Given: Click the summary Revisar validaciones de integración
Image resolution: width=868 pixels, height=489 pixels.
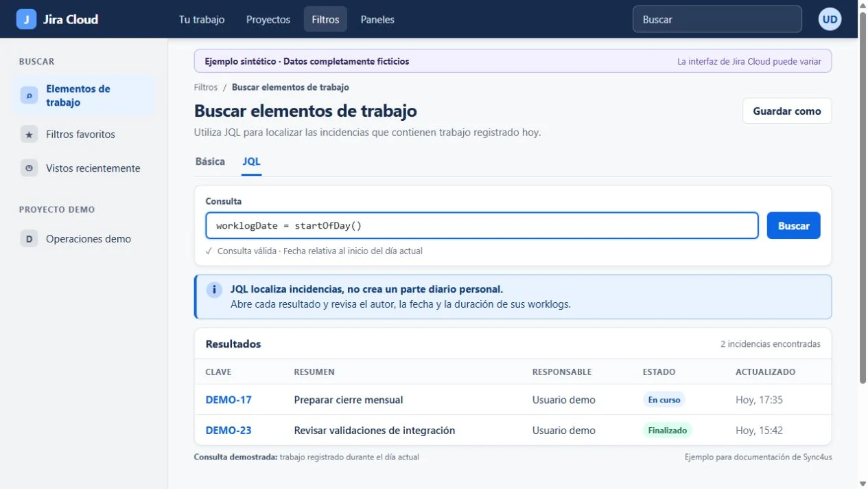Looking at the screenshot, I should (375, 431).
